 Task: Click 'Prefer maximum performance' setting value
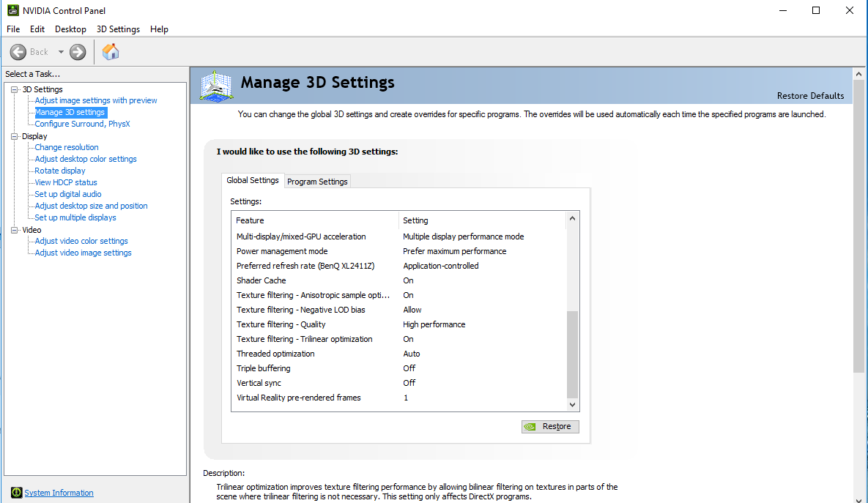click(454, 251)
